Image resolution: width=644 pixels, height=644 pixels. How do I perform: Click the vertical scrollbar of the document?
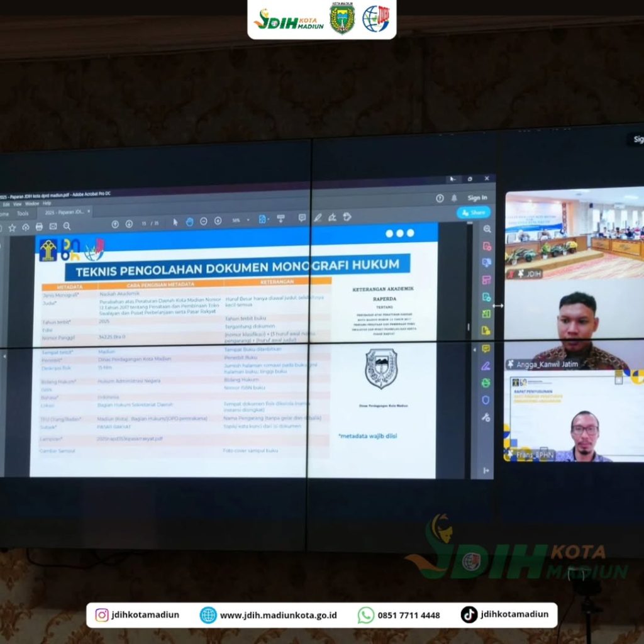click(468, 327)
